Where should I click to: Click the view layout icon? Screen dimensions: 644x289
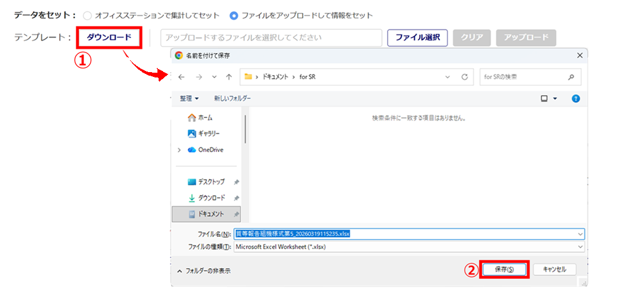click(544, 98)
